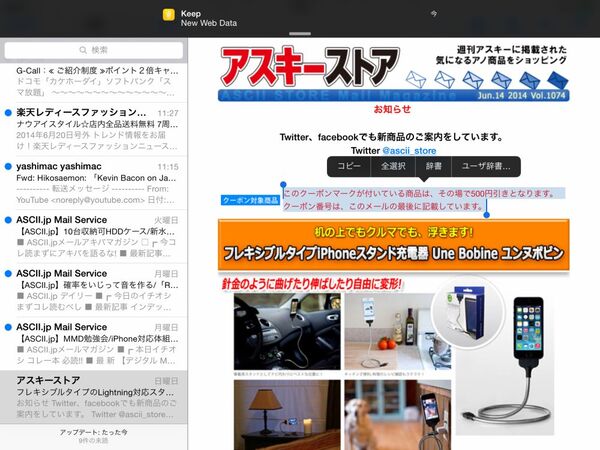Select the アスキーストア email in list
Image resolution: width=600 pixels, height=450 pixels.
pyautogui.click(x=96, y=397)
